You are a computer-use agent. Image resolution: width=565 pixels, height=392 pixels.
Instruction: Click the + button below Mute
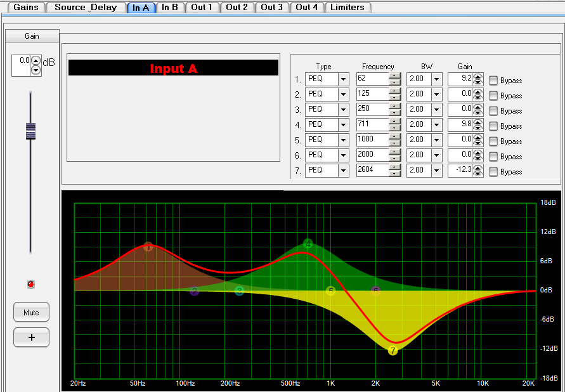coord(31,338)
